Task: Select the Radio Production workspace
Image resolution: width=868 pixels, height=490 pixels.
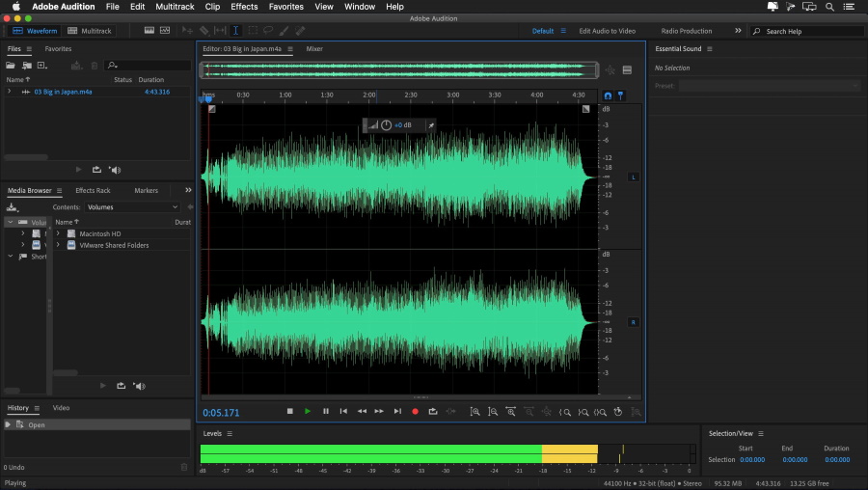Action: click(687, 31)
